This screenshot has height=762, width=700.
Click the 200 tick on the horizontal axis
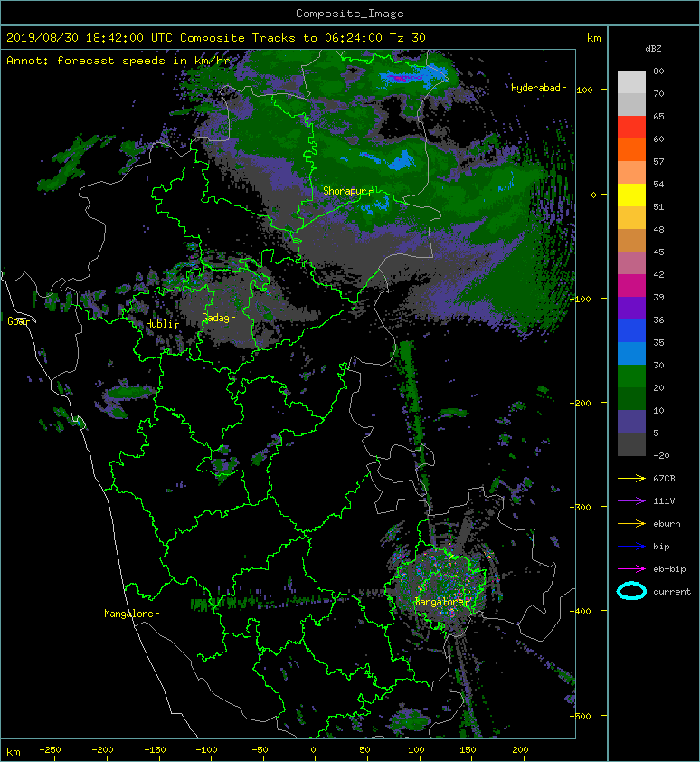click(x=520, y=750)
